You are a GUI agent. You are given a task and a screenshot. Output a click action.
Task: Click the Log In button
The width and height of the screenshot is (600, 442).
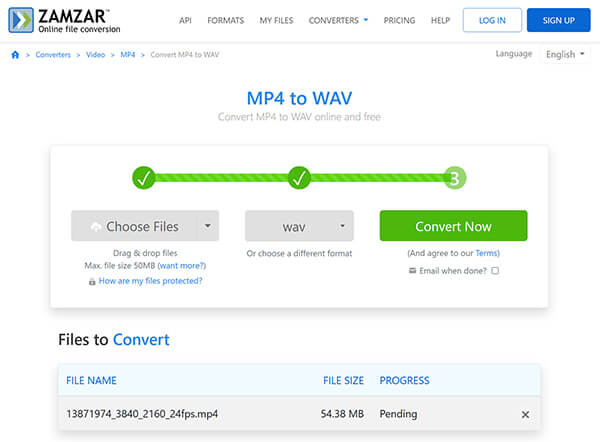pyautogui.click(x=492, y=20)
